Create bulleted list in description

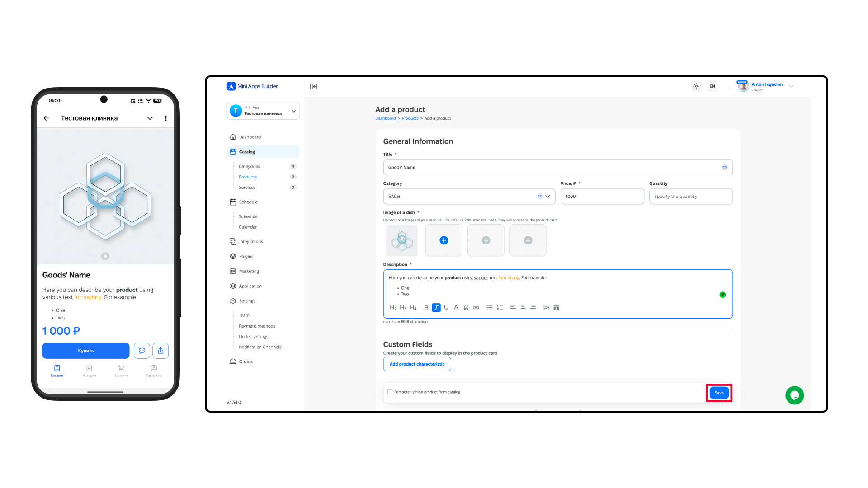tap(489, 308)
